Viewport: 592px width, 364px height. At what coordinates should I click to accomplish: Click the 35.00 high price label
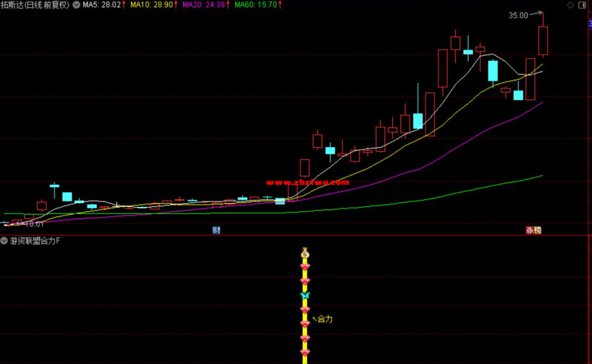[518, 15]
